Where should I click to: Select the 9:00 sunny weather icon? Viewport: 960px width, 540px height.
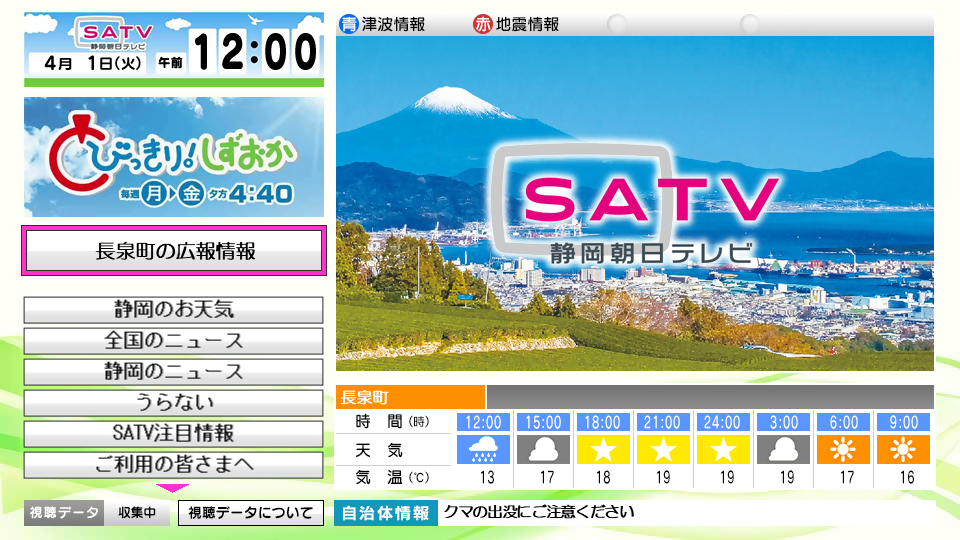pyautogui.click(x=903, y=449)
